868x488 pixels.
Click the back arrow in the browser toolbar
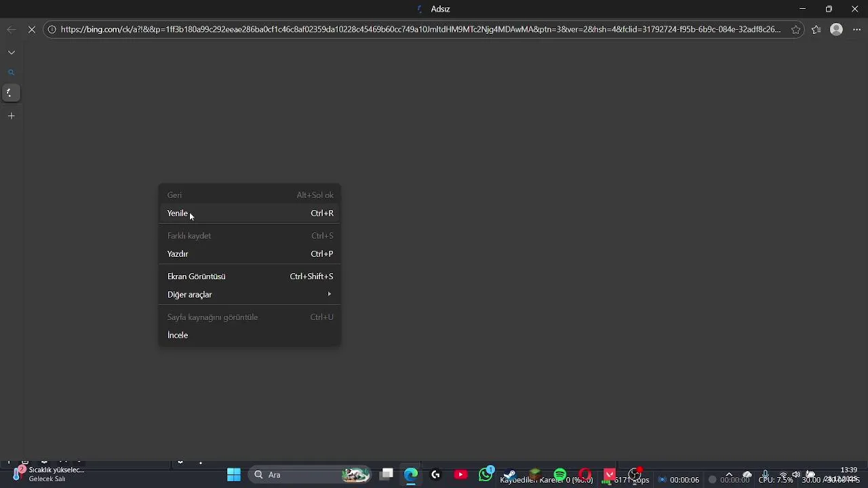[x=11, y=29]
